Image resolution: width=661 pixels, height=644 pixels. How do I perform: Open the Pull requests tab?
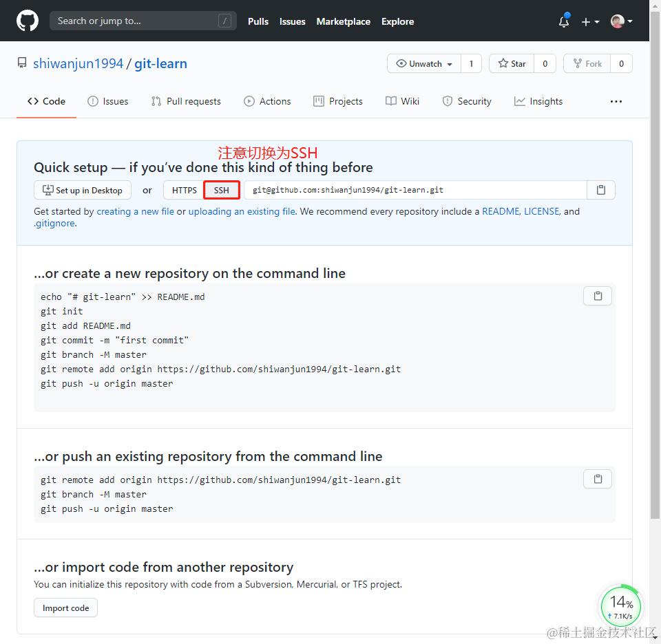pos(186,102)
